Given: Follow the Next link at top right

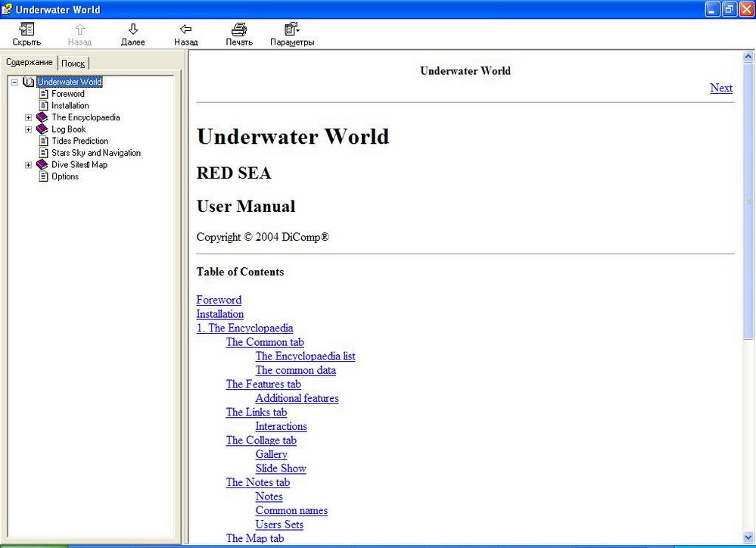Looking at the screenshot, I should click(720, 88).
